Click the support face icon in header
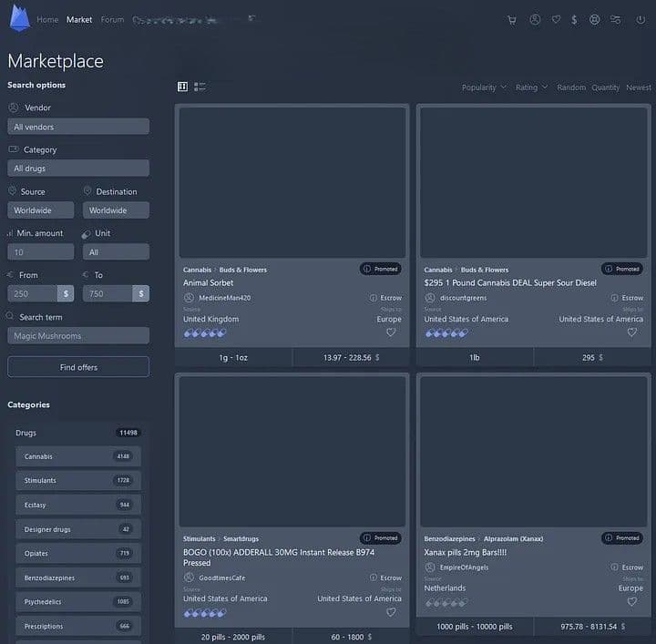 point(595,19)
